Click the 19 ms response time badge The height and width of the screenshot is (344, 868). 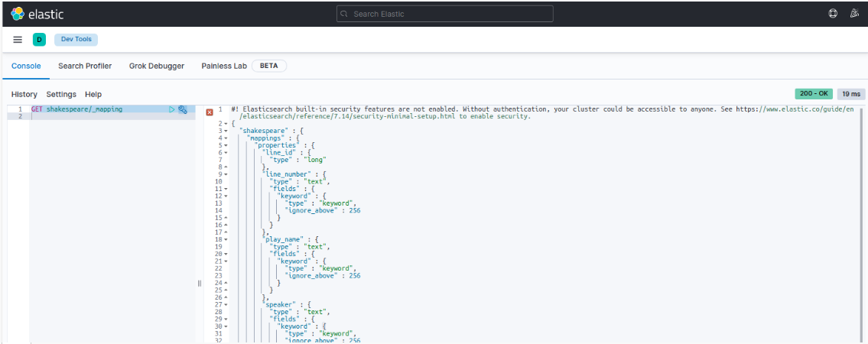[x=851, y=94]
